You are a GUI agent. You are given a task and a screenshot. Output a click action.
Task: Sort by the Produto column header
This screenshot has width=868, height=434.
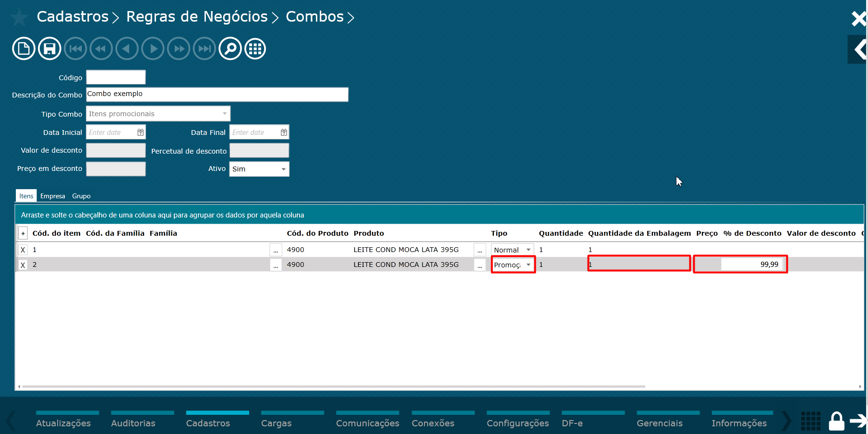(x=369, y=233)
